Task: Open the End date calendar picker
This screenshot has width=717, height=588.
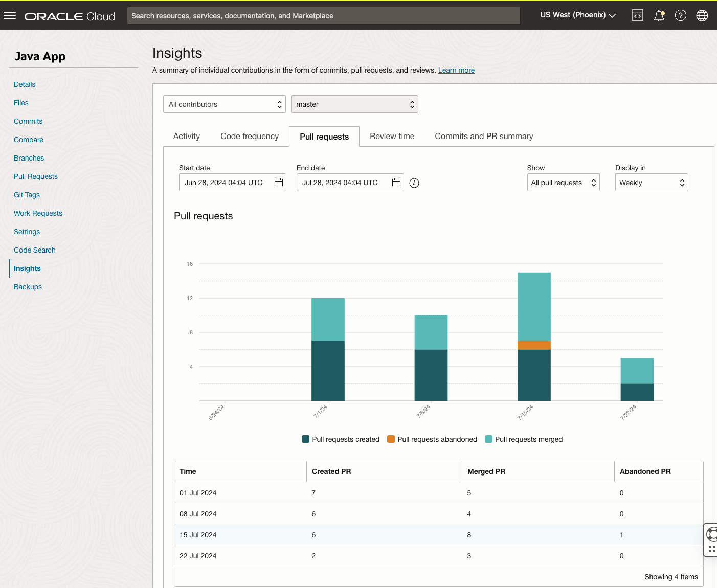Action: coord(396,182)
